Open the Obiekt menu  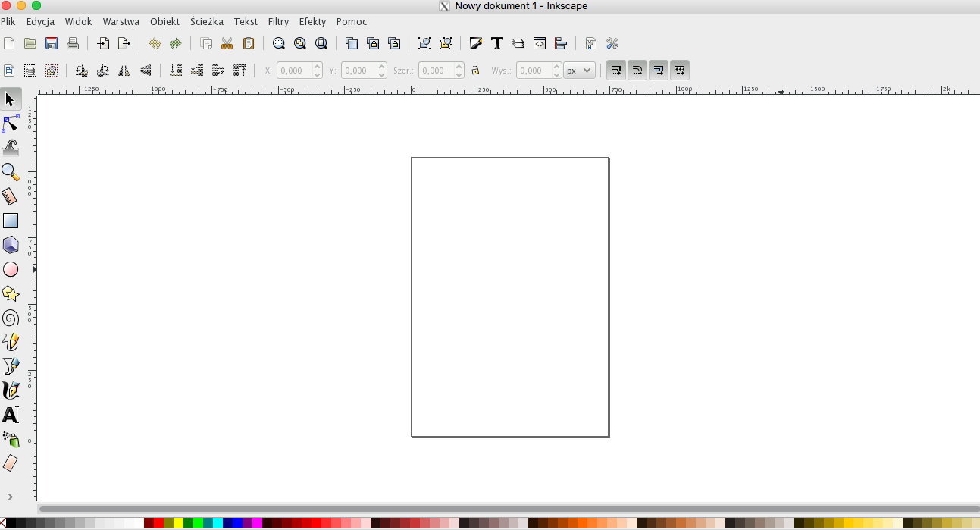(164, 22)
